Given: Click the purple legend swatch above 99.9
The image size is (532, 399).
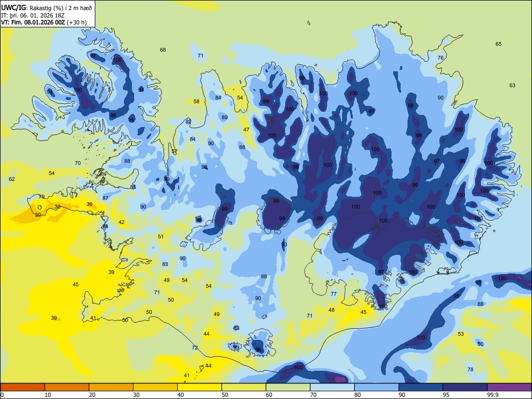Looking at the screenshot, I should coord(509,387).
